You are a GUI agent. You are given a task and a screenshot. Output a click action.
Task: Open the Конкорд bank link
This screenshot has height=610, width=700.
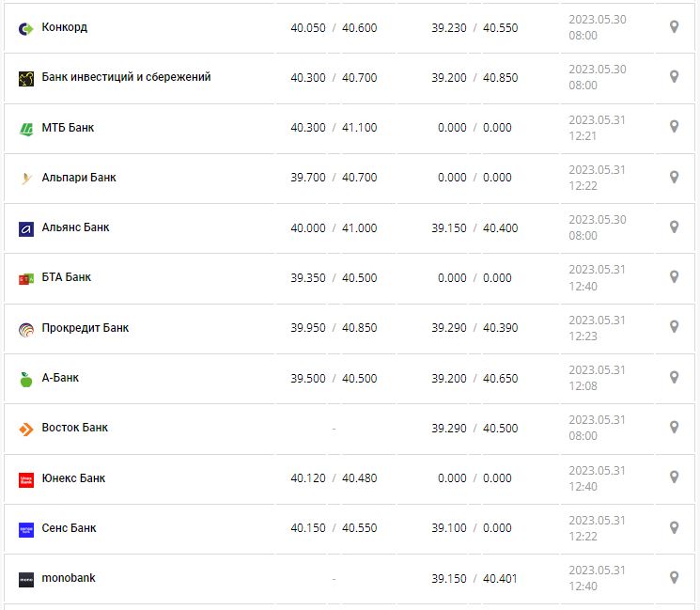coord(65,27)
